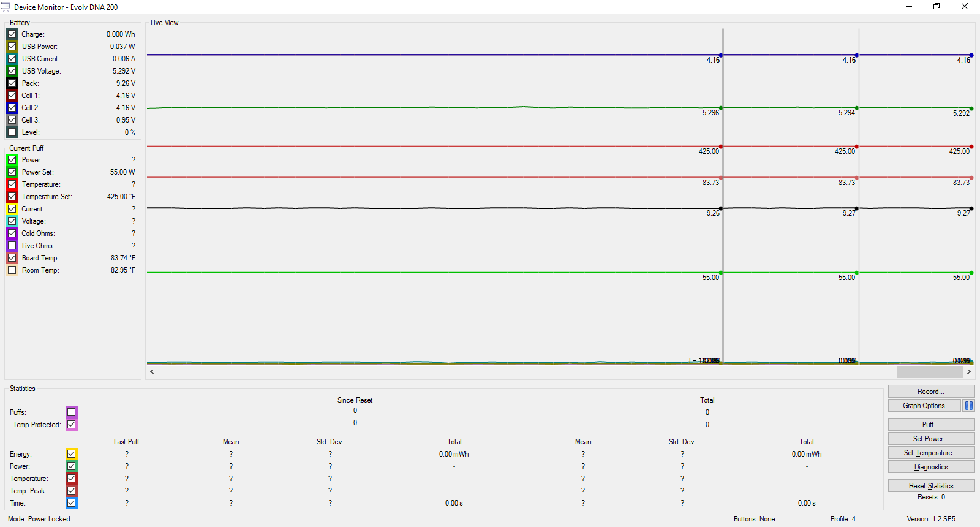Screen dimensions: 980x527
Task: Click the graph's horizontal scrollbar thumb
Action: coord(929,371)
